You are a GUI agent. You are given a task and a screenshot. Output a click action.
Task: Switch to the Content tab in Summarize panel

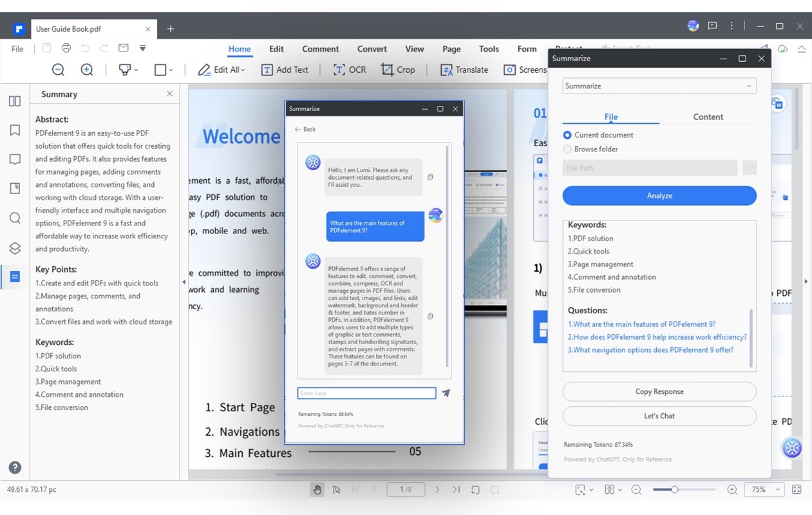click(x=708, y=117)
